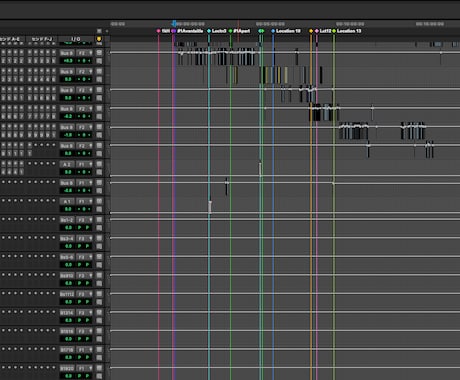
Task: Open the F1 dropdown beside the B1920 selector
Action: 85,368
